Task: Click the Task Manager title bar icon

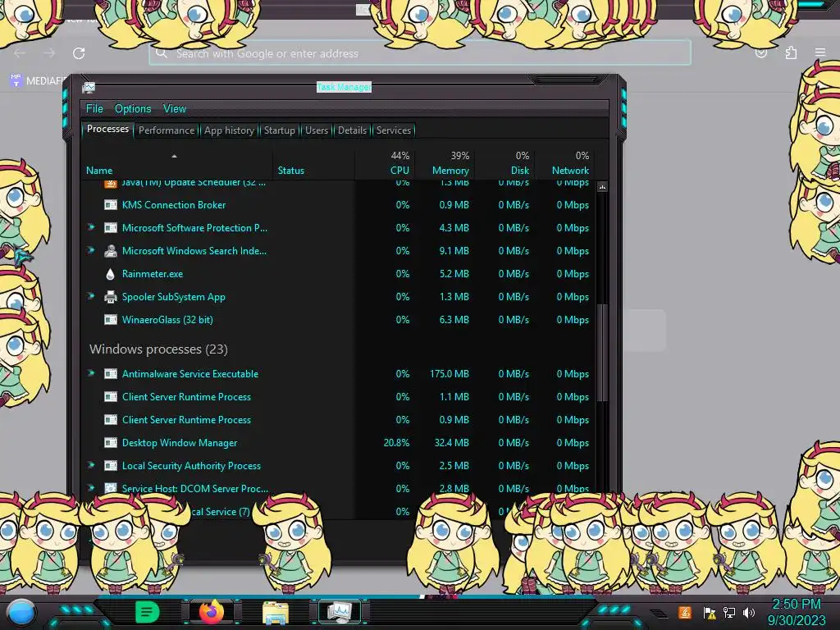Action: [89, 87]
